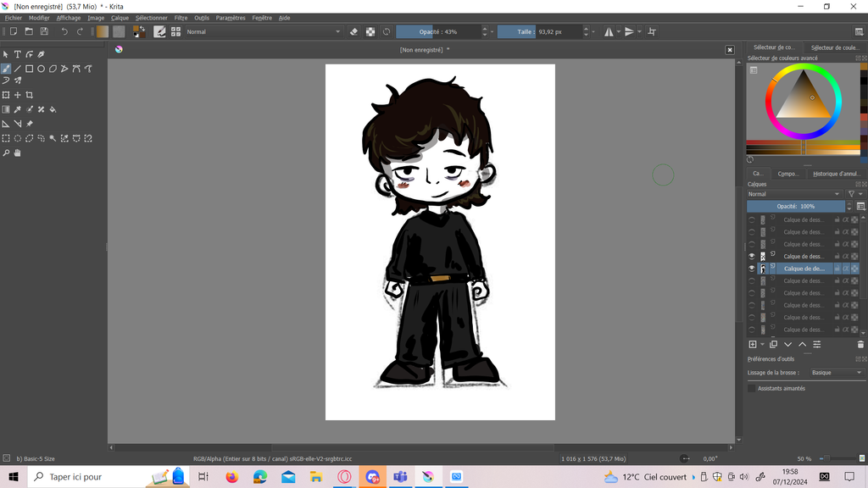Delete the layer with trash icon

(860, 344)
